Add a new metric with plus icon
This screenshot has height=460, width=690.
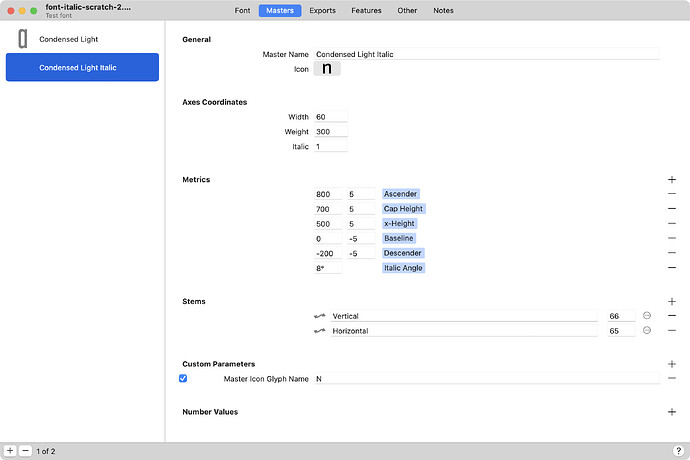point(671,179)
